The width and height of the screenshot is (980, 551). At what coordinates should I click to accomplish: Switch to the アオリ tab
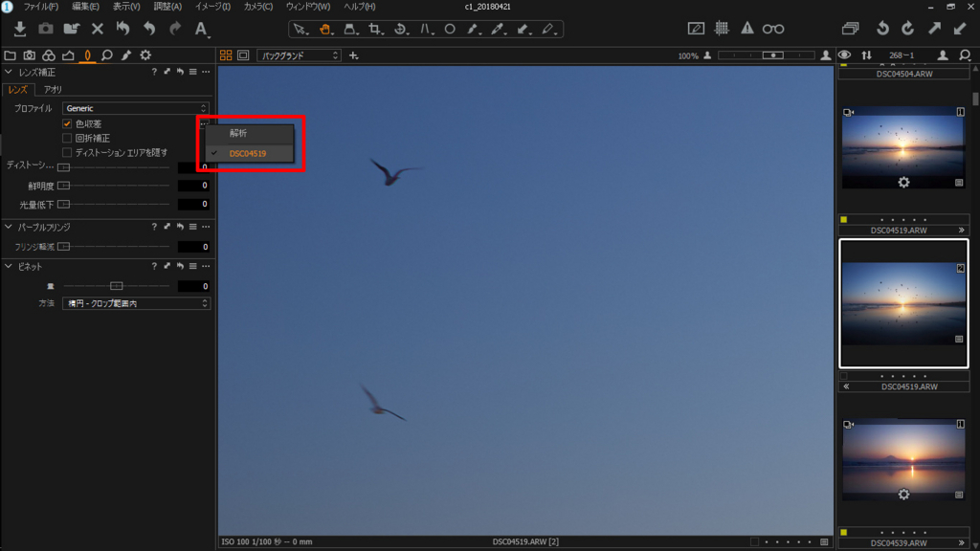click(54, 89)
